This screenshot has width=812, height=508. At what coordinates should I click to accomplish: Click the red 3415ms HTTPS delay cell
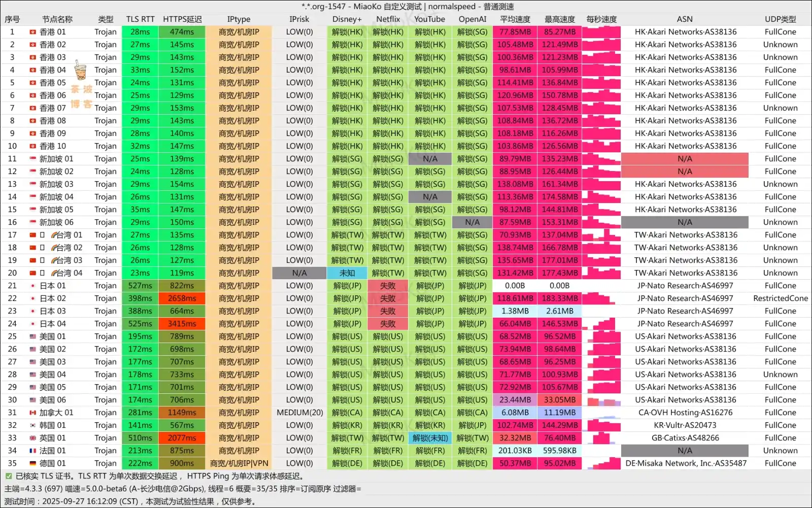(182, 324)
